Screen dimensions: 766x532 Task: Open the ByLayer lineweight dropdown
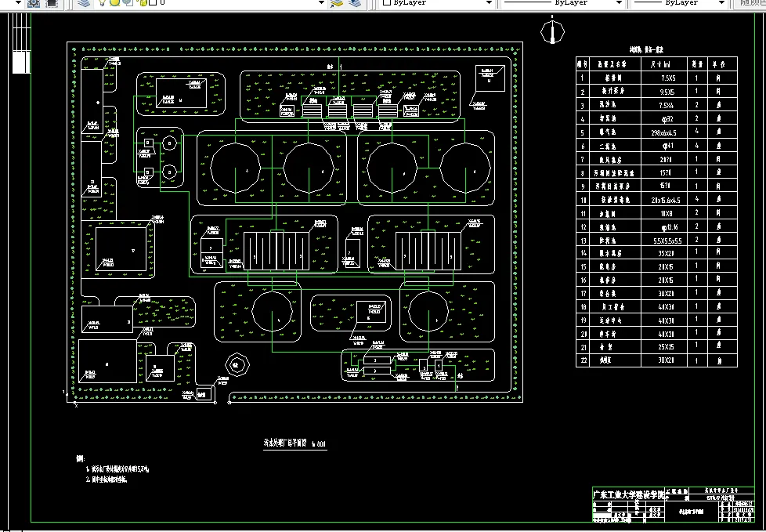721,2
